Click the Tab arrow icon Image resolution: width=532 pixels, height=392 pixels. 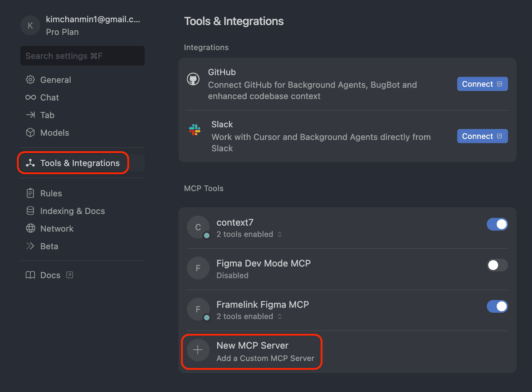(x=30, y=115)
